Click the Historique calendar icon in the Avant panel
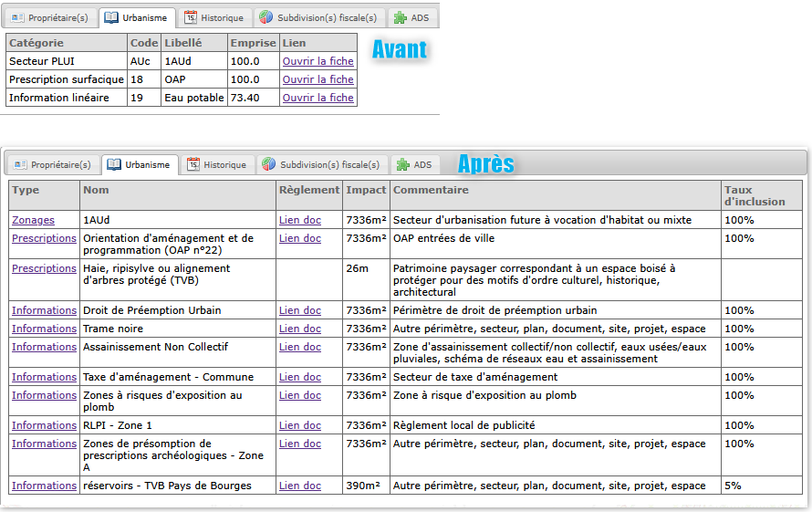 [190, 18]
